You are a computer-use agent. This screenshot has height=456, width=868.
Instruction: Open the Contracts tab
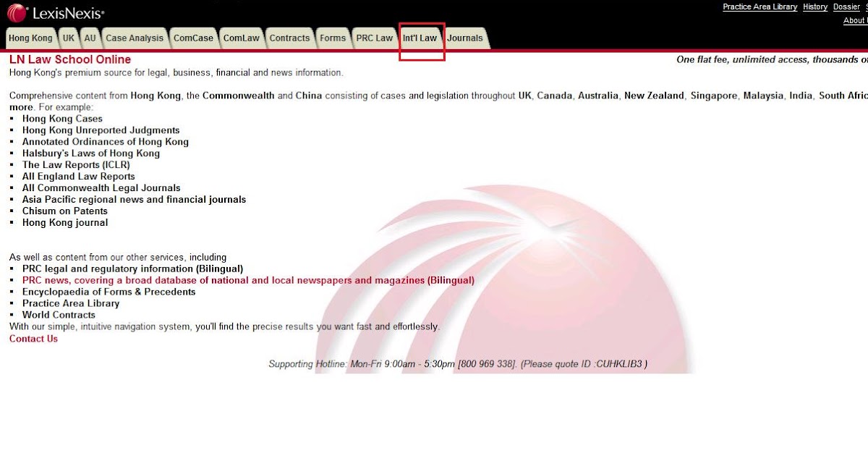289,38
